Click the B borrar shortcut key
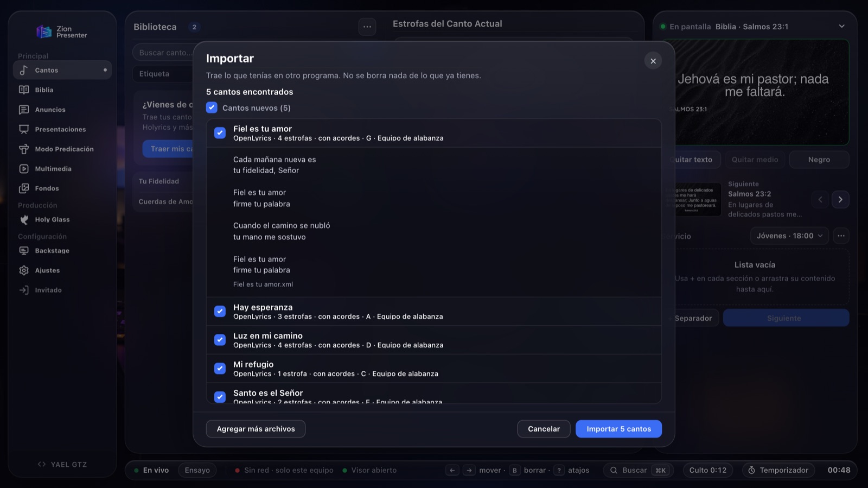This screenshot has height=488, width=868. (x=515, y=470)
